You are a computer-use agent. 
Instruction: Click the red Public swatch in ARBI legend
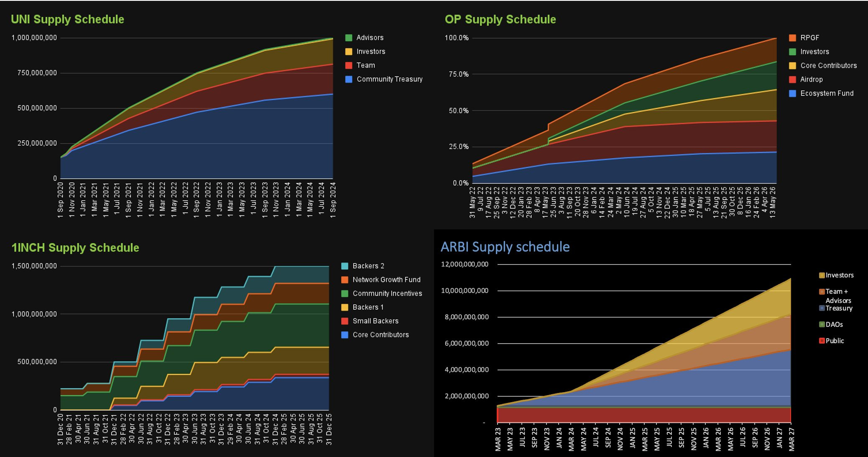pyautogui.click(x=822, y=341)
